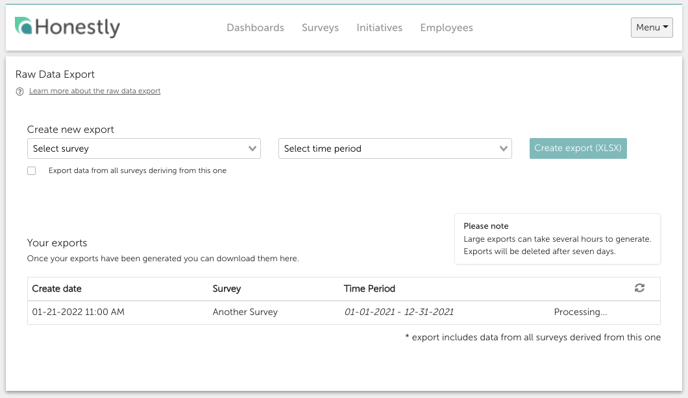Image resolution: width=688 pixels, height=398 pixels.
Task: Open the Initiatives section
Action: [x=379, y=28]
